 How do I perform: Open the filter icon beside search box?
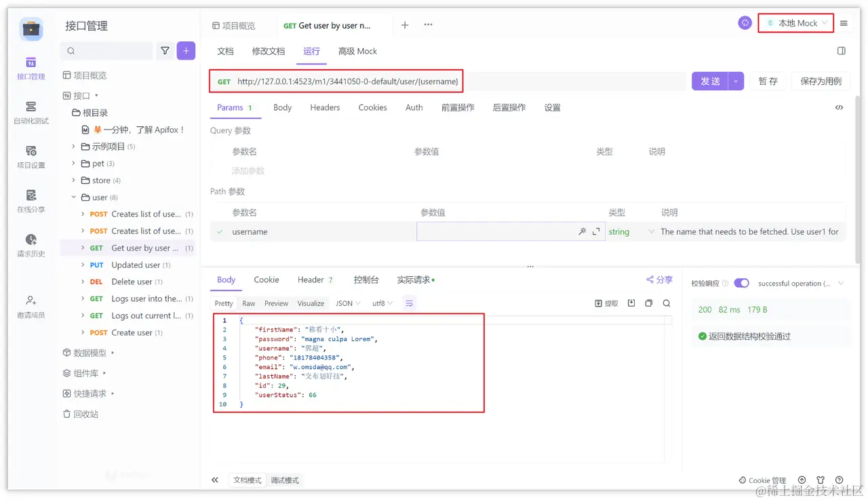tap(165, 51)
